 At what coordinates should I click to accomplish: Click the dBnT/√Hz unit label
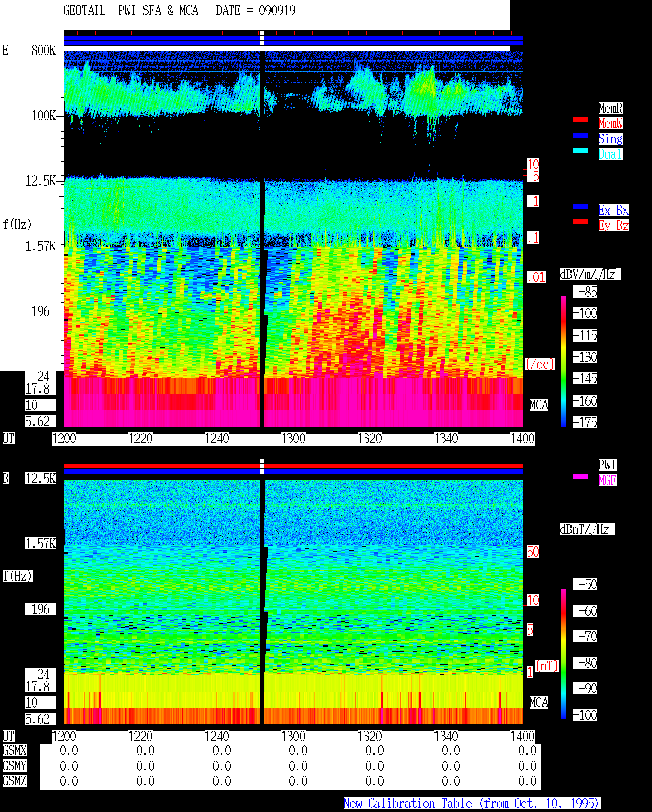click(587, 529)
